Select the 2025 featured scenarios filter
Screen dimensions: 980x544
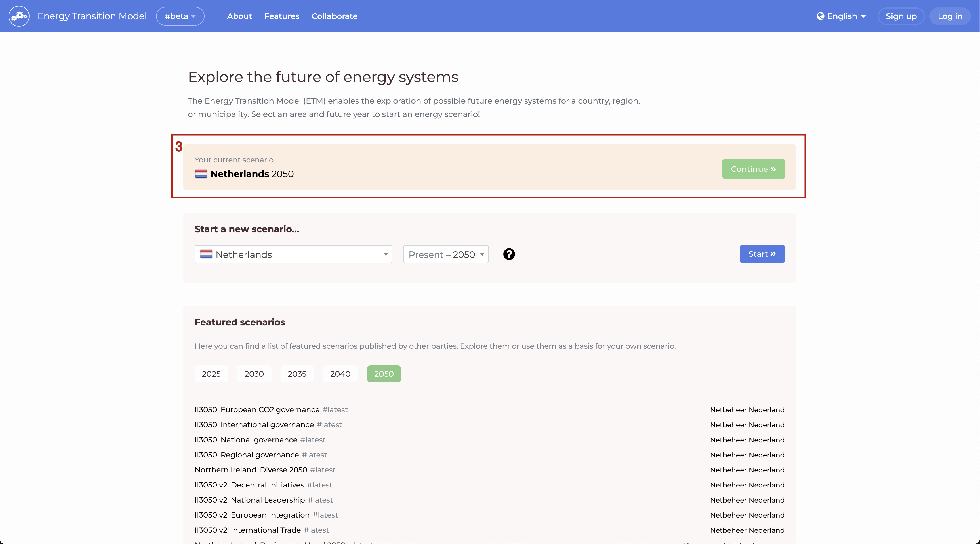click(211, 374)
